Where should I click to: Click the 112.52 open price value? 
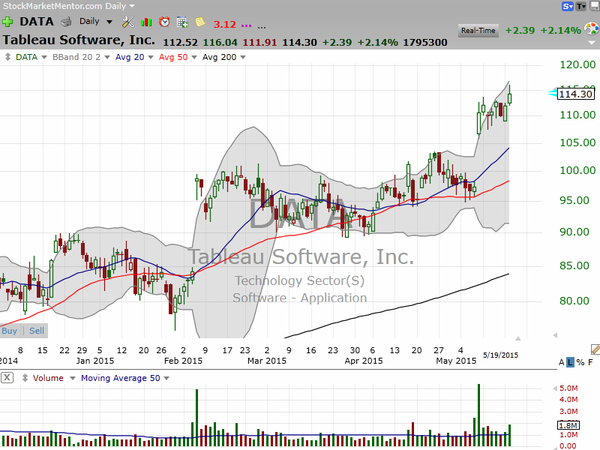tap(180, 42)
